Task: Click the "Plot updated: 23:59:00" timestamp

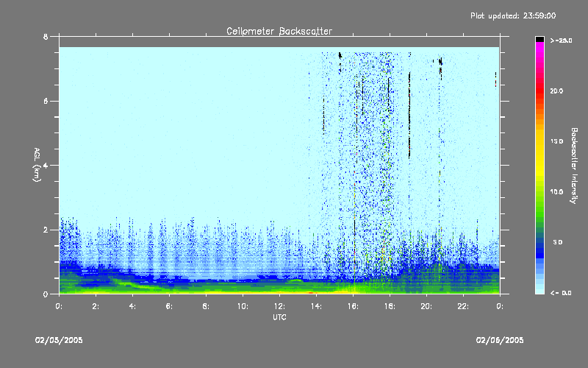Action: tap(513, 15)
